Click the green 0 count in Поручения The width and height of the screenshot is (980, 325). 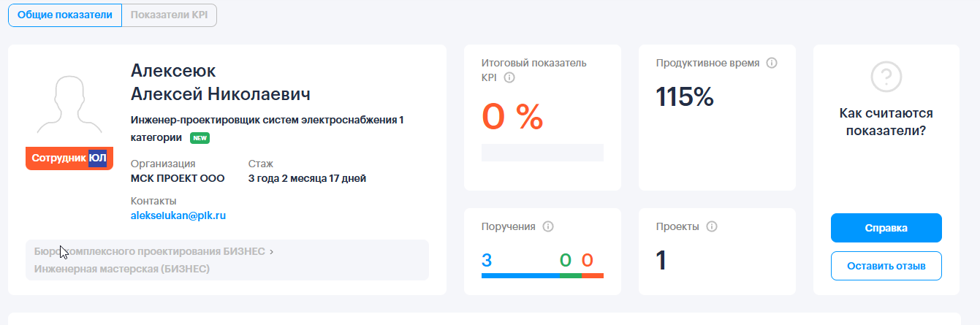tap(566, 259)
